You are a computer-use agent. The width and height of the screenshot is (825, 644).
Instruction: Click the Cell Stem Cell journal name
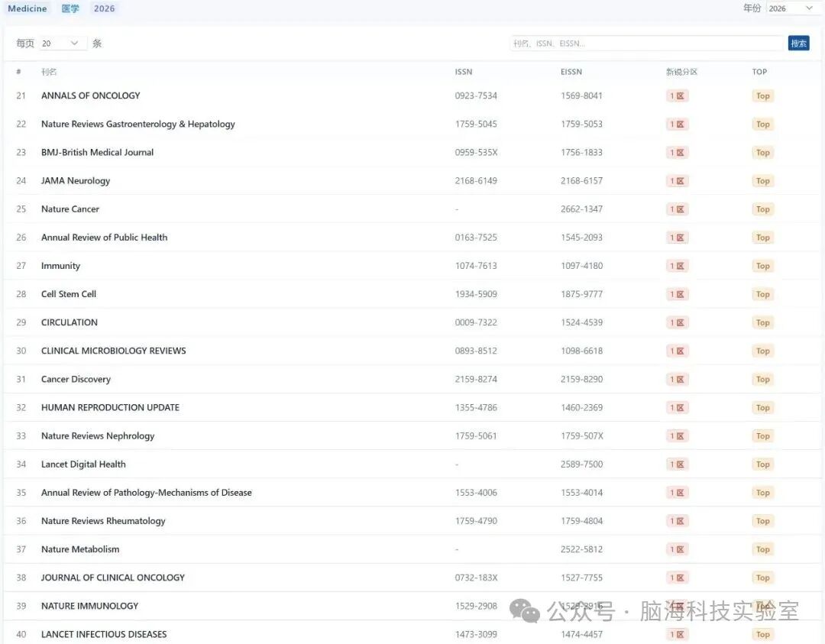pyautogui.click(x=69, y=294)
